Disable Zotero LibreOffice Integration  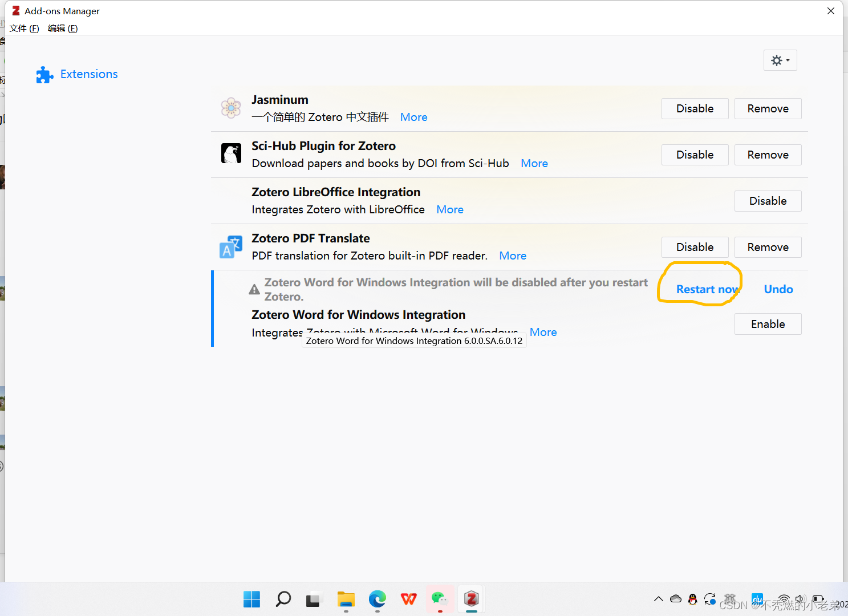(768, 201)
